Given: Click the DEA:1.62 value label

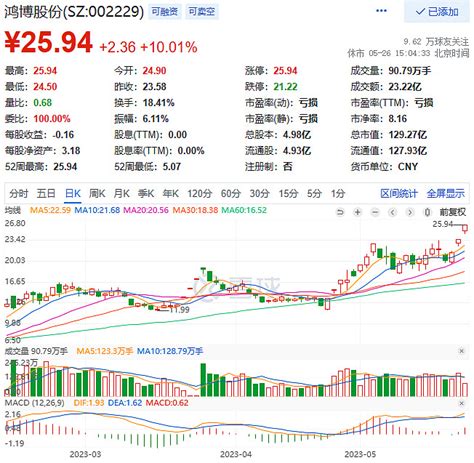Looking at the screenshot, I should click(125, 403).
